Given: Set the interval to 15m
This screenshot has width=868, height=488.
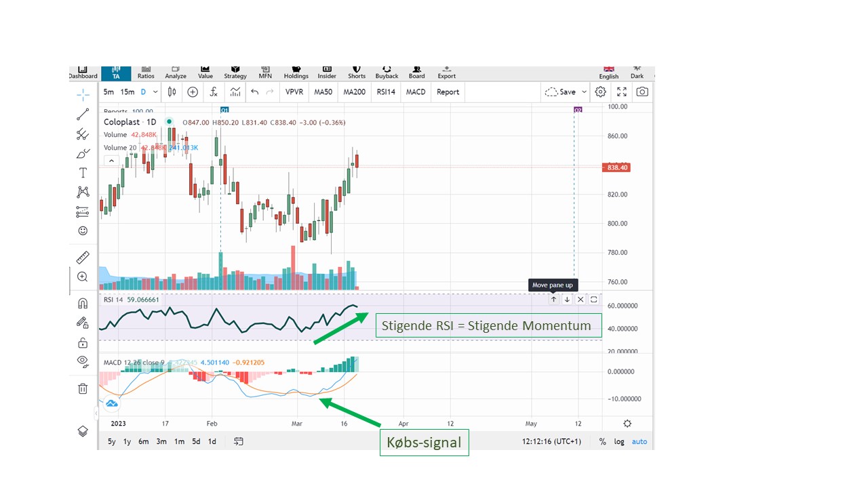Looking at the screenshot, I should pos(127,92).
